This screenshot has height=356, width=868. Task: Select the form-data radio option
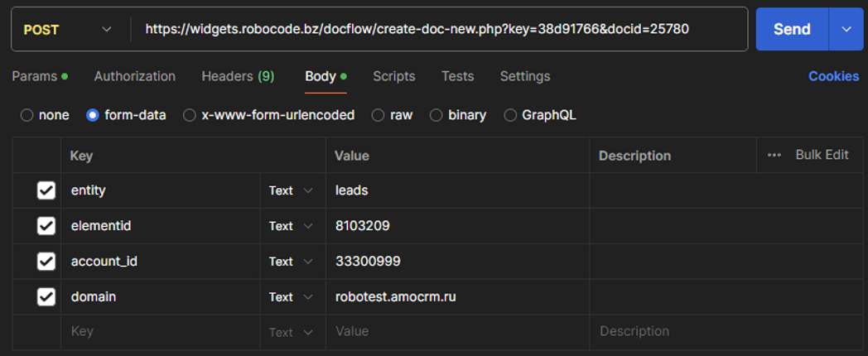click(93, 115)
